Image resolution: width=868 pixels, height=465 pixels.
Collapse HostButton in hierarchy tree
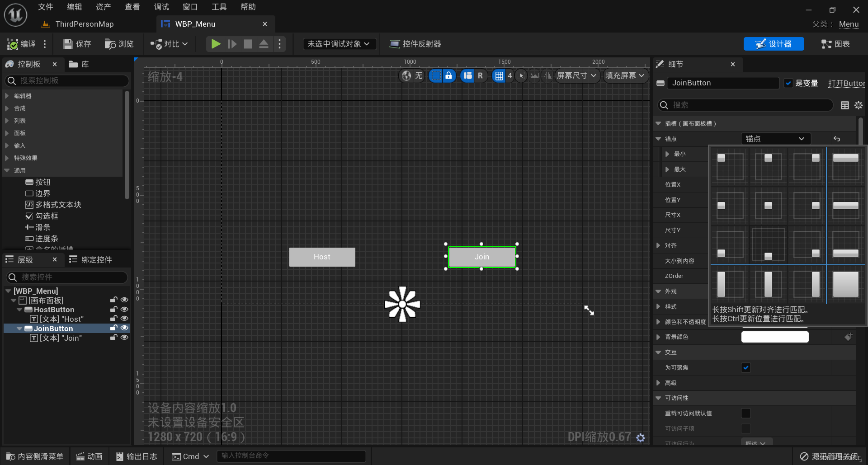tap(19, 310)
